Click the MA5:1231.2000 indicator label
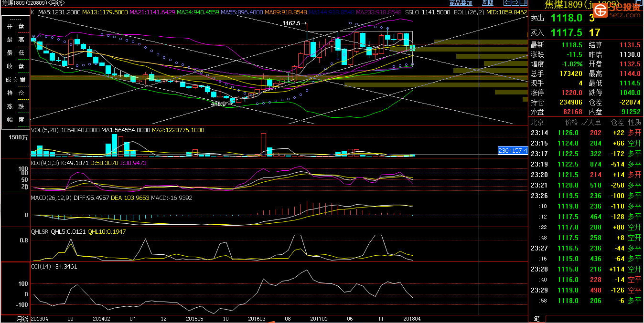644x323 pixels. (58, 12)
